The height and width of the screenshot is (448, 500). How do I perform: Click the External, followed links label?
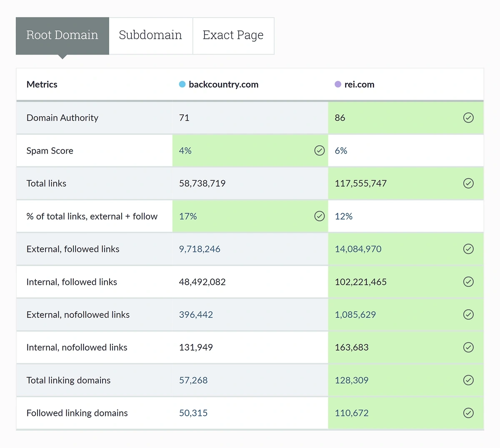tap(73, 249)
